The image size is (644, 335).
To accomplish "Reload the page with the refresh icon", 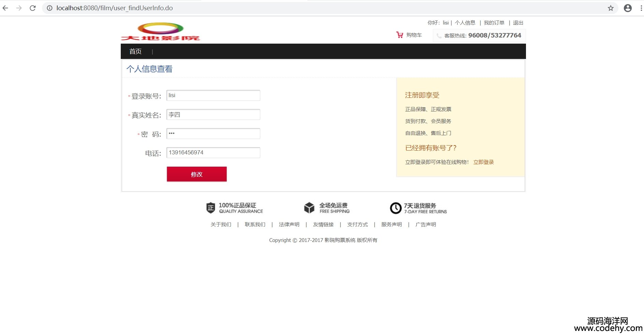I will click(x=33, y=8).
